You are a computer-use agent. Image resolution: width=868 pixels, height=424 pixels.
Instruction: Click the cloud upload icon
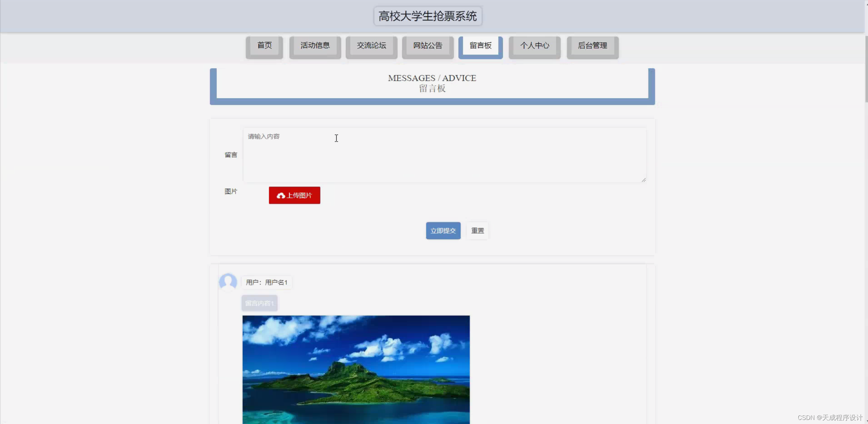click(x=281, y=196)
